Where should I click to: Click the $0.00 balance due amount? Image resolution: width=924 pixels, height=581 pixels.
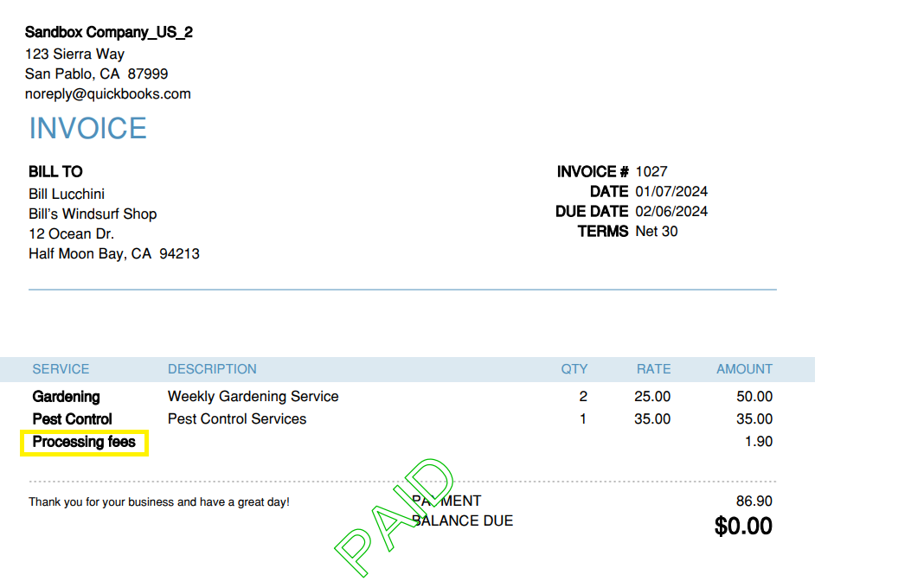(743, 526)
